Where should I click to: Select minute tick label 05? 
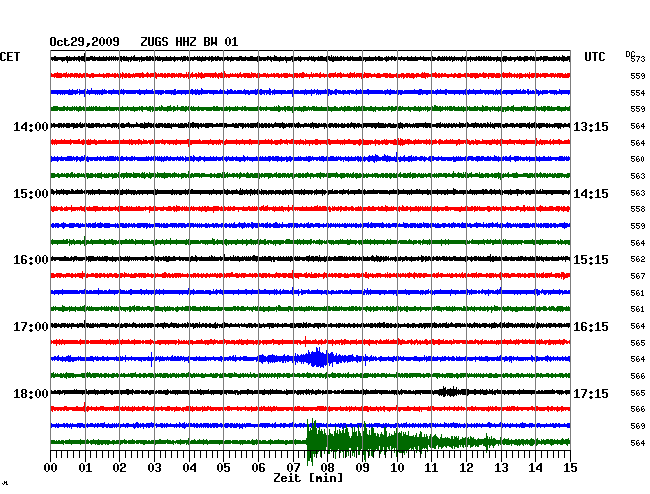[x=223, y=468]
